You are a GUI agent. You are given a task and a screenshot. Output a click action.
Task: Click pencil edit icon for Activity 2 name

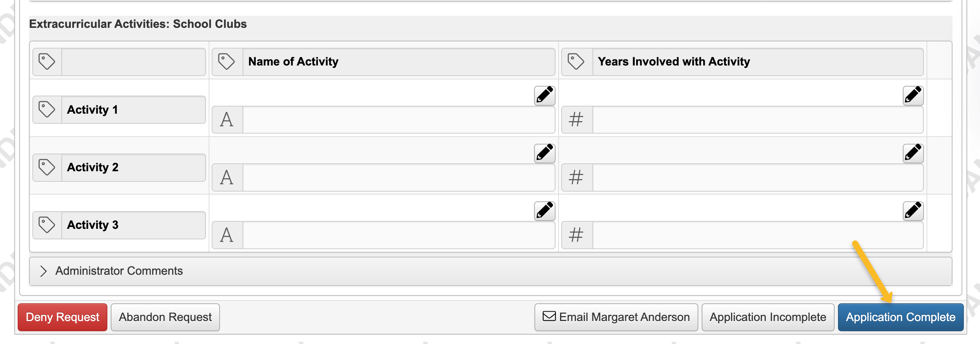544,153
